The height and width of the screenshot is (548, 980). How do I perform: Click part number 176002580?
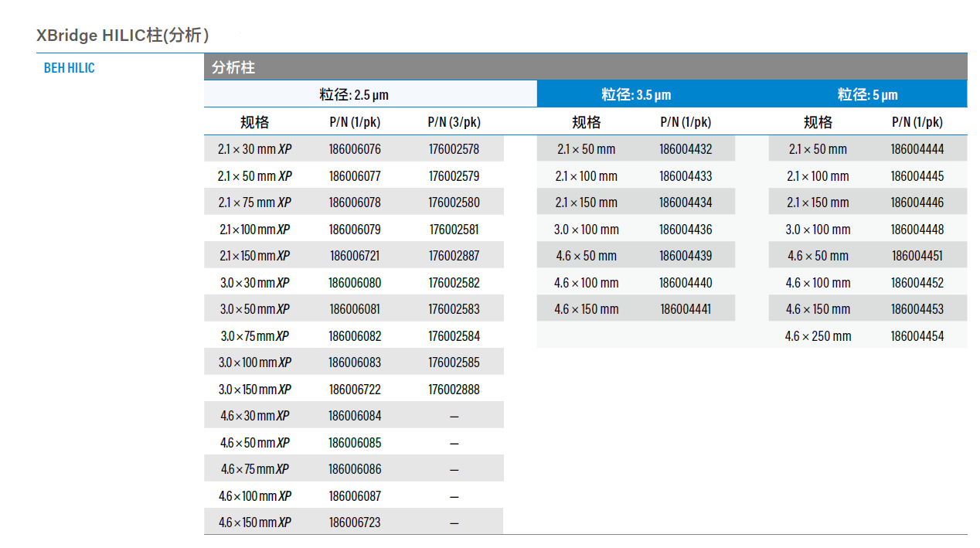[454, 203]
